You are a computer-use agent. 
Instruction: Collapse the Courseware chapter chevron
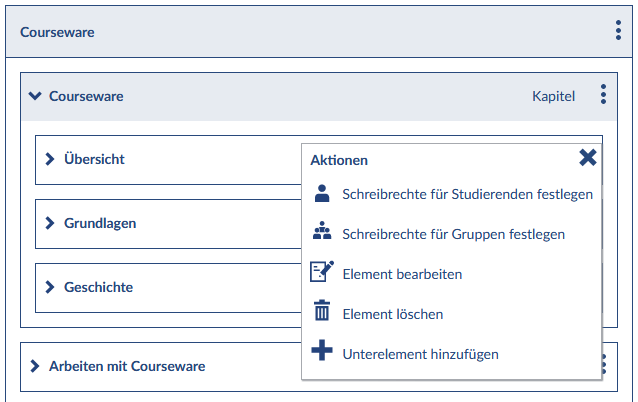[35, 97]
